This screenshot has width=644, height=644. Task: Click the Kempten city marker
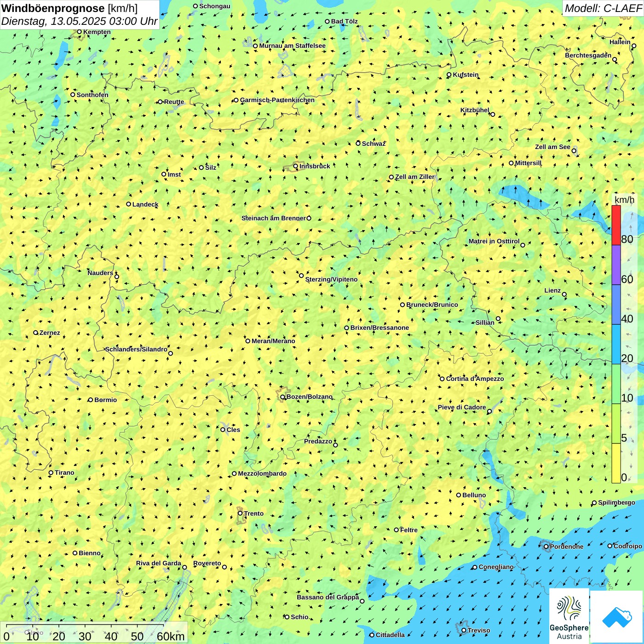coord(79,32)
